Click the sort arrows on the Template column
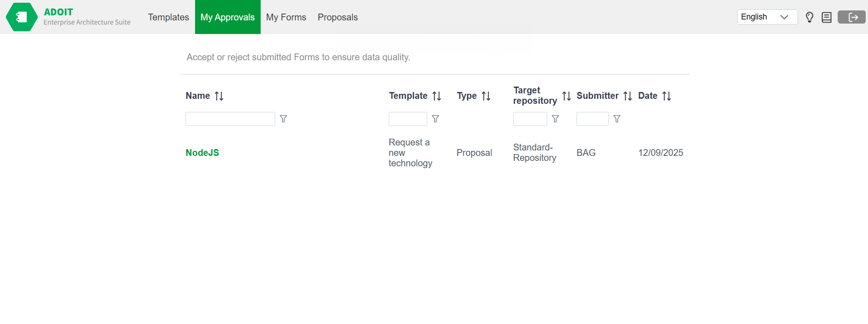868x324 pixels. (x=437, y=96)
